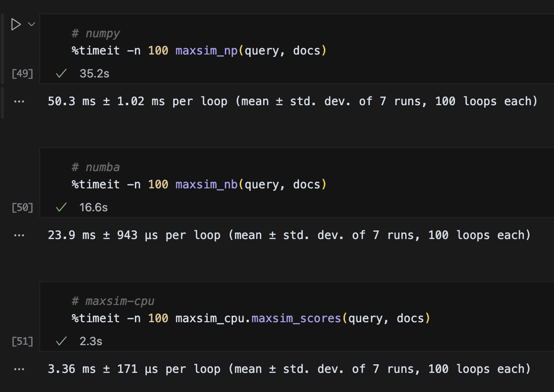554x392 pixels.
Task: Open ellipsis menu for numba cell output
Action: (x=19, y=236)
